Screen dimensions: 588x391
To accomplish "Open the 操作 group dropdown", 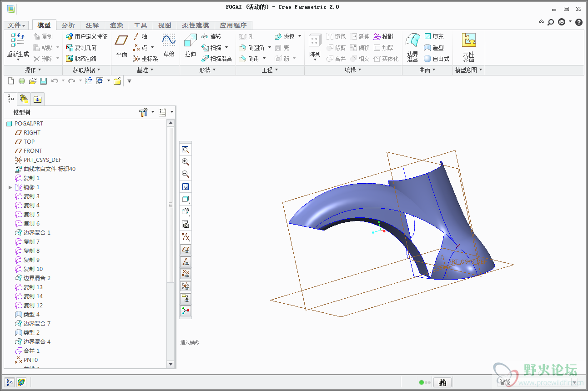I will tap(33, 70).
